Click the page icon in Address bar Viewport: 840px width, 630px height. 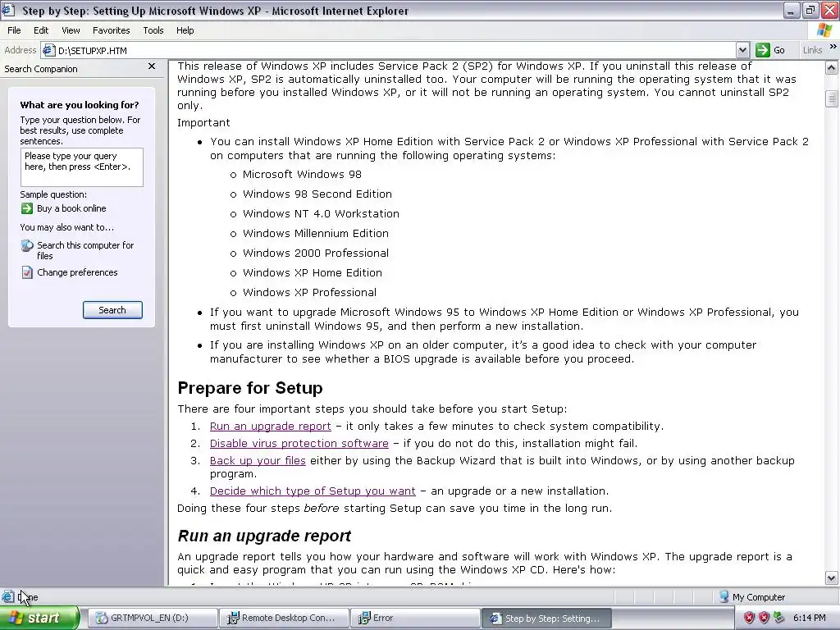tap(48, 50)
